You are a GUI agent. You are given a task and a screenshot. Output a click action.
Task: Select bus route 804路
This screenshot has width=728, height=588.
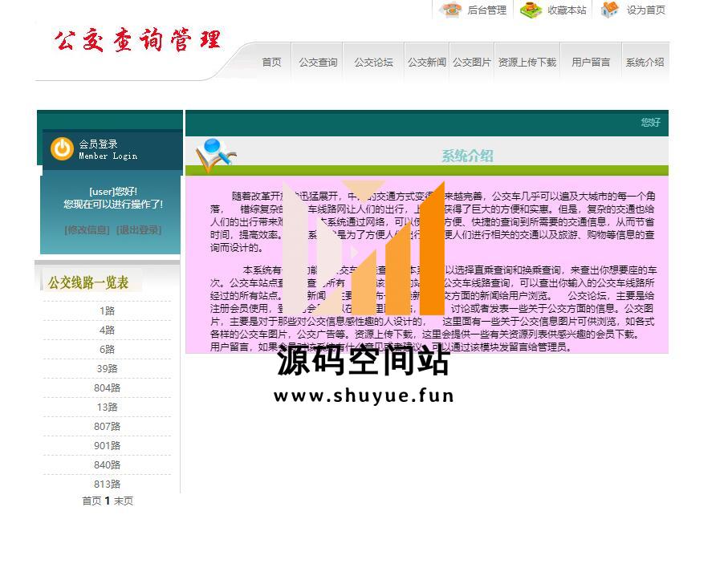[x=108, y=388]
